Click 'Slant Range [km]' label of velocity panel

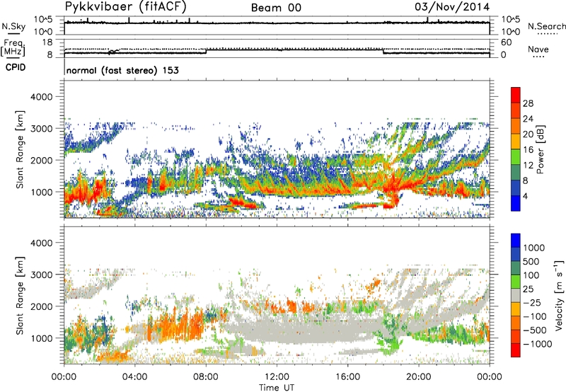pyautogui.click(x=20, y=295)
